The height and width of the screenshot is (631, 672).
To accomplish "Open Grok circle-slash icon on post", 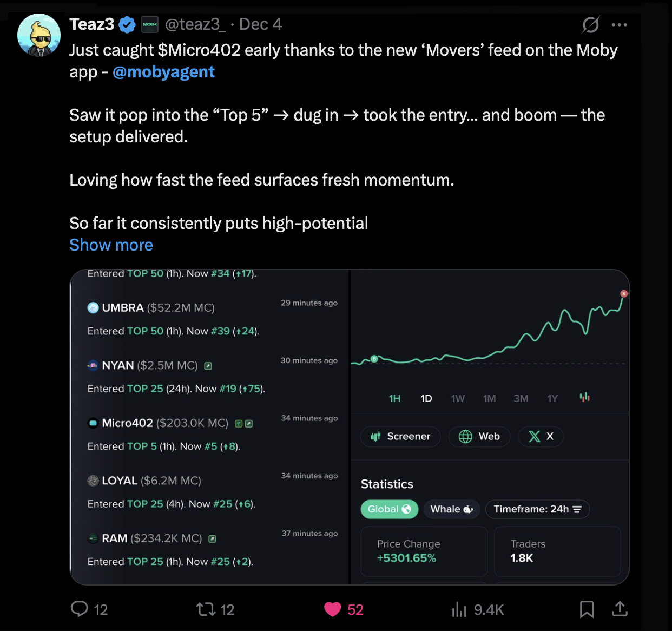I will pyautogui.click(x=590, y=24).
